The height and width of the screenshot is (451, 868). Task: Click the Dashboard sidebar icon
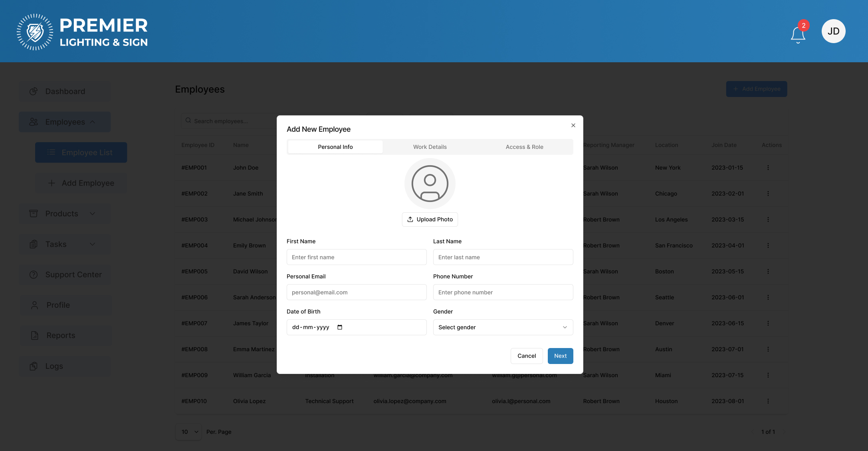click(34, 91)
